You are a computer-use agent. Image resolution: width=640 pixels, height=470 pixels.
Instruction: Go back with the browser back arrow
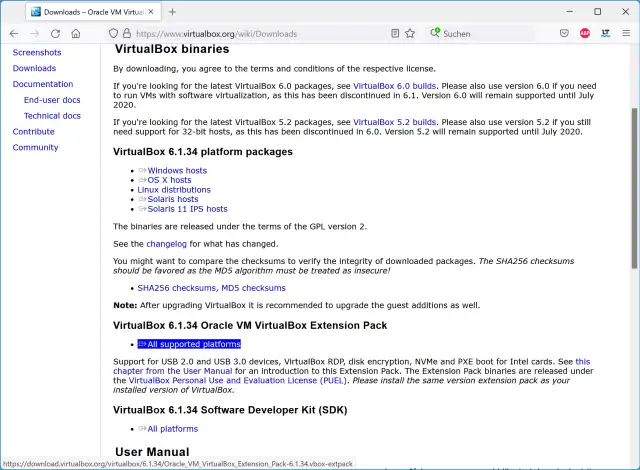14,34
